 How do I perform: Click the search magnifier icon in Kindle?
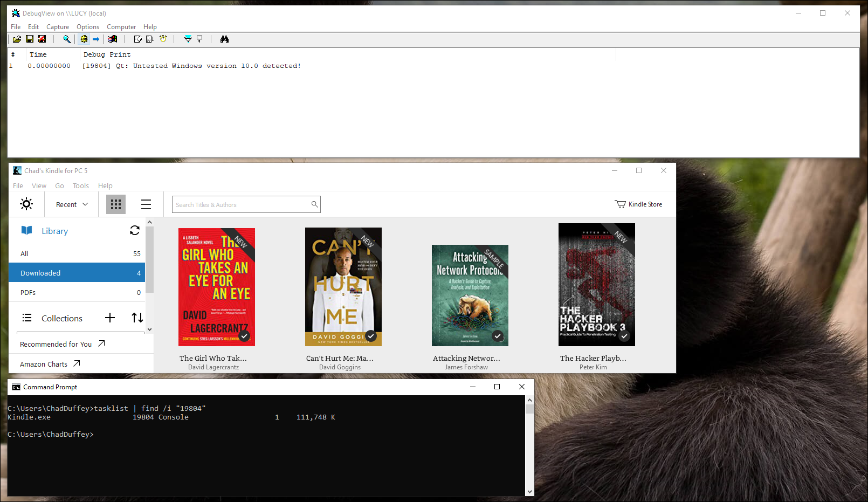click(x=314, y=204)
